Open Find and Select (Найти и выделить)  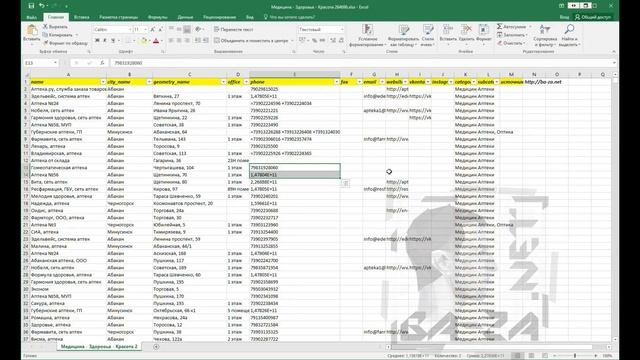coord(569,35)
